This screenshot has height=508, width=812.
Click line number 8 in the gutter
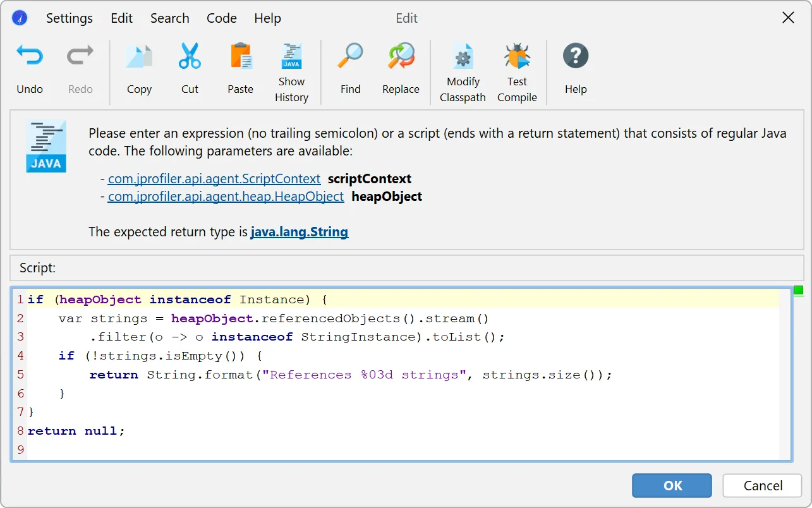pos(20,431)
